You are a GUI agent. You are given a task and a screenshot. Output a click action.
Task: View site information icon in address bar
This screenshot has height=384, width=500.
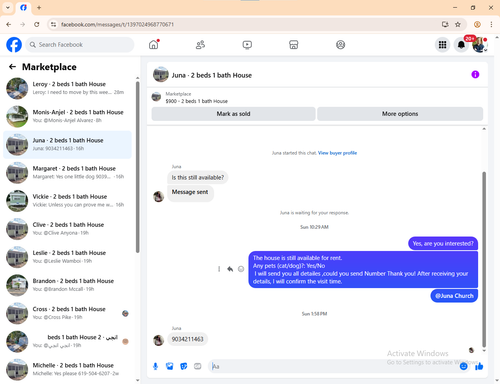click(x=53, y=24)
